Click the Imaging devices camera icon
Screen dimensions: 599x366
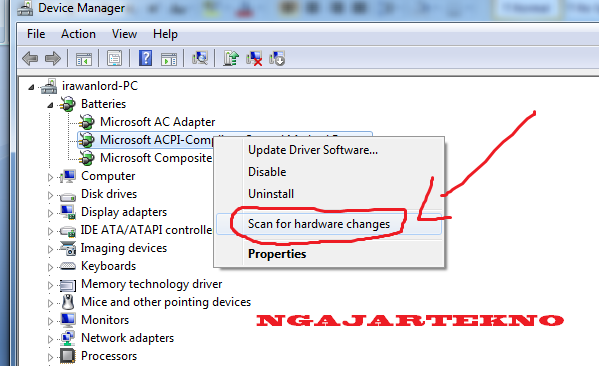coord(68,248)
